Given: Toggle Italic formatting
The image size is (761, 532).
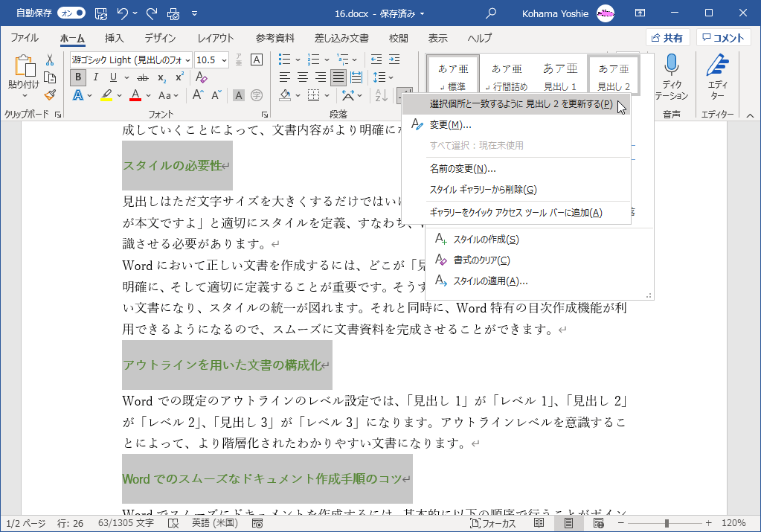Looking at the screenshot, I should [96, 77].
